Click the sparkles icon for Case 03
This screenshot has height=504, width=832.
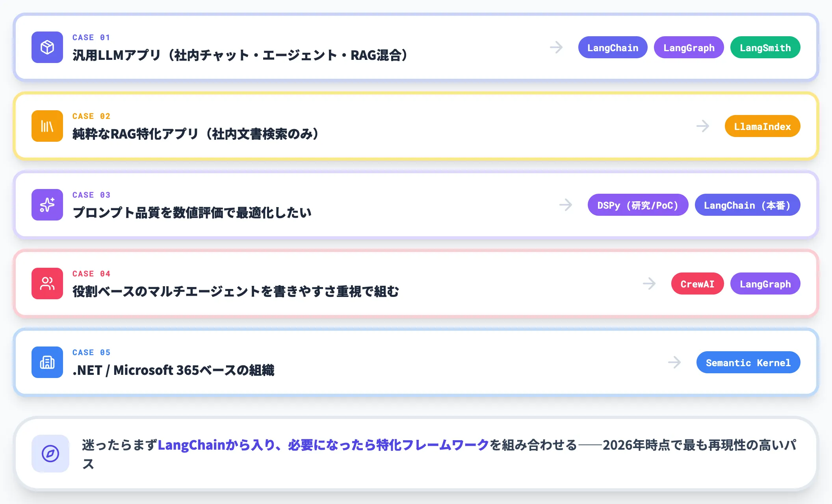[x=47, y=205]
